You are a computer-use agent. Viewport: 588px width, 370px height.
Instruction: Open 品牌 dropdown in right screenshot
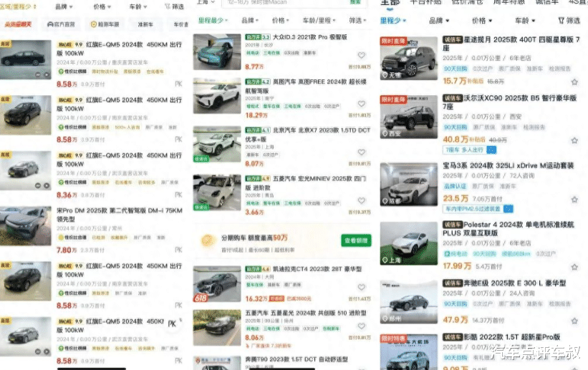coord(439,21)
